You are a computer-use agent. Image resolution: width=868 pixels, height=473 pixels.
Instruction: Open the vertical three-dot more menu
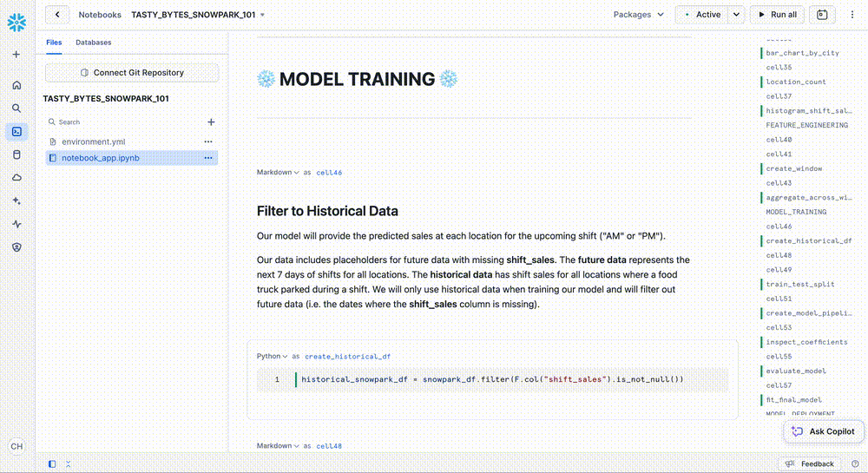pyautogui.click(x=852, y=15)
